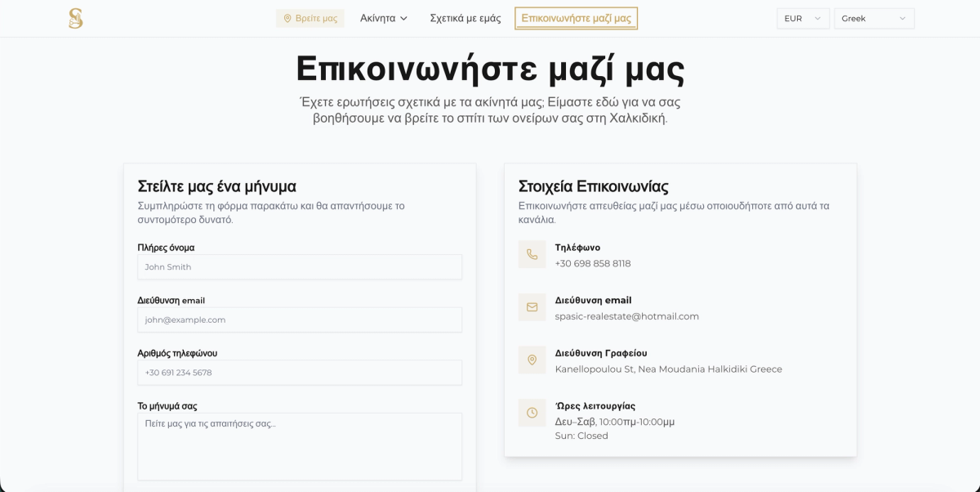Click the Ώρες λειτουργίας label
This screenshot has width=980, height=492.
pyautogui.click(x=595, y=406)
